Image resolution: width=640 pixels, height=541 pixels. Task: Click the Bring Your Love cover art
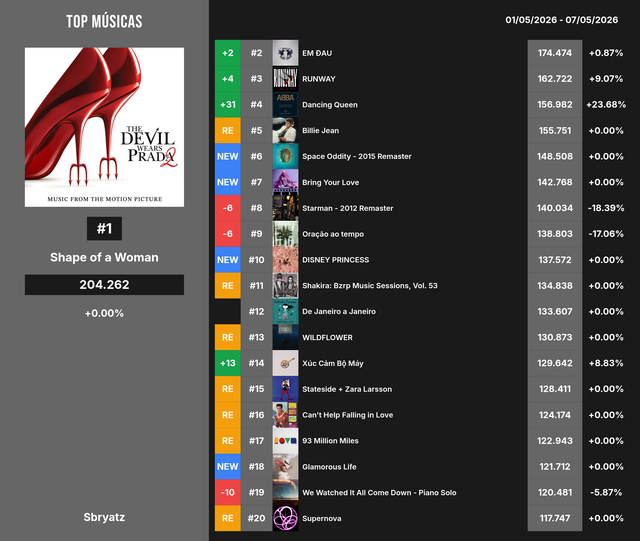(x=285, y=182)
